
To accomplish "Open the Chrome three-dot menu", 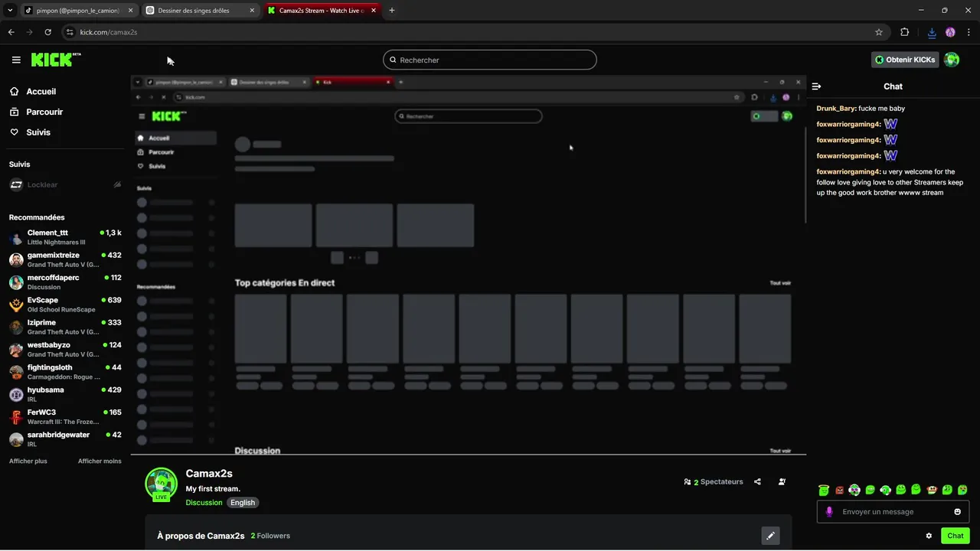I will [969, 32].
